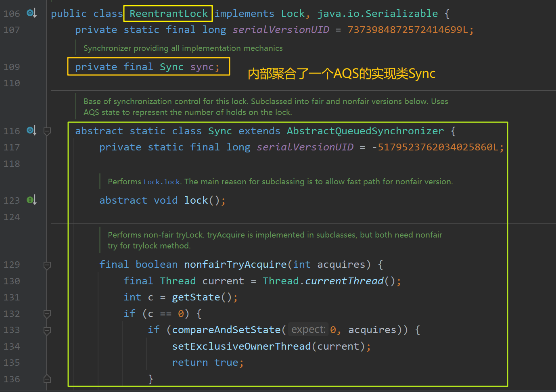Viewport: 556px width, 392px height.
Task: Collapse the nonfairTryAcquire method at line 129
Action: (x=47, y=265)
